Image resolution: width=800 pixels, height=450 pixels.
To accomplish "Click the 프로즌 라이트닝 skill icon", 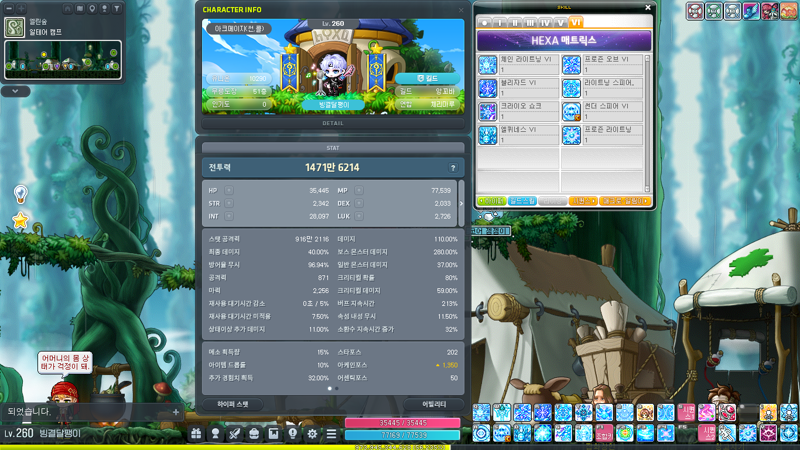I will pos(571,135).
